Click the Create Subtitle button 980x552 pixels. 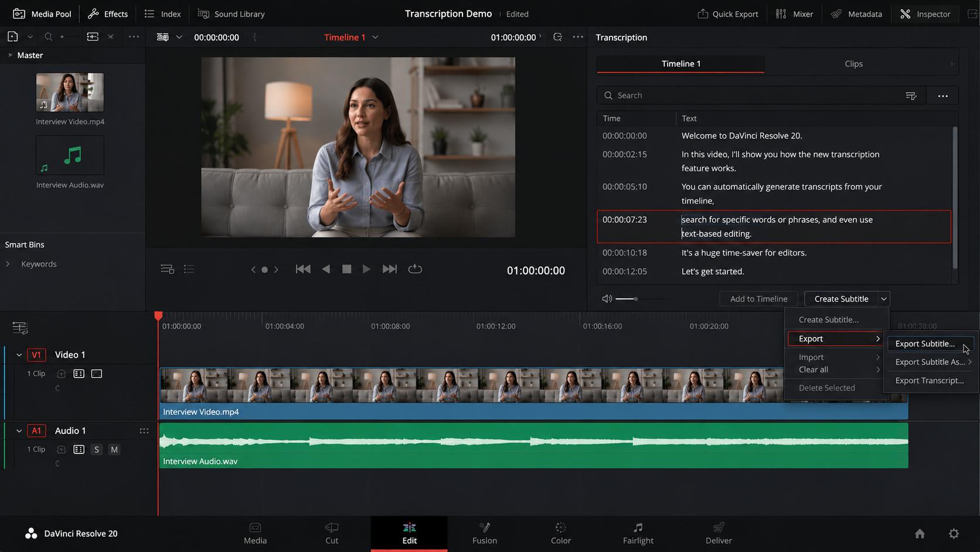coord(841,299)
